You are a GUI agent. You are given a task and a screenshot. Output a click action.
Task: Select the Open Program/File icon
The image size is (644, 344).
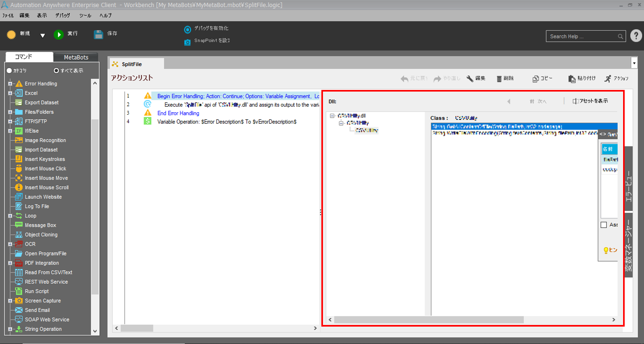(x=19, y=253)
